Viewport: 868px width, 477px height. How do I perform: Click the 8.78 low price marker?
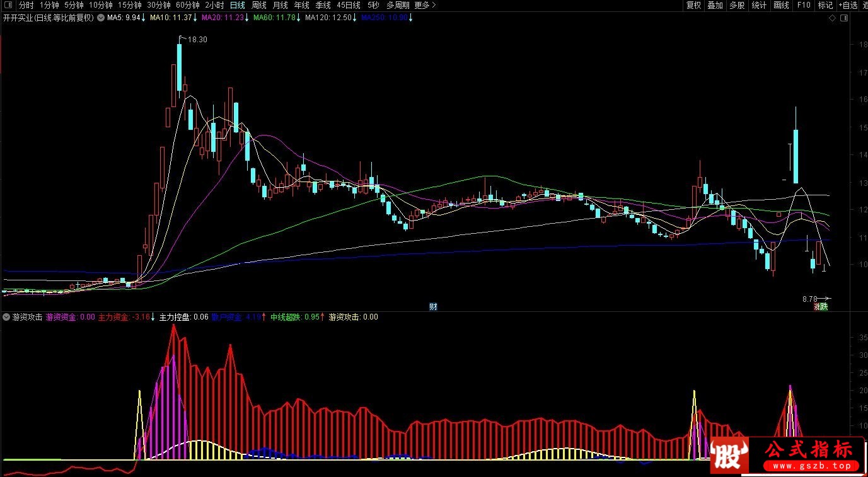[x=809, y=299]
